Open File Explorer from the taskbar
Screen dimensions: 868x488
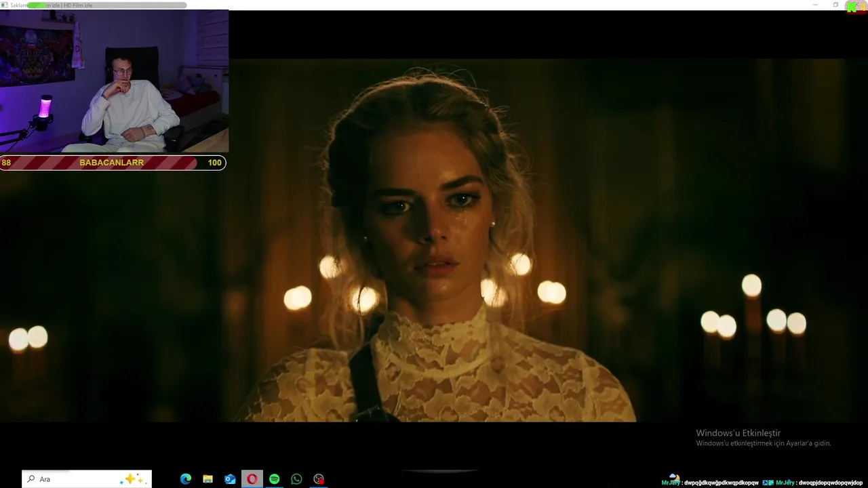(x=208, y=479)
